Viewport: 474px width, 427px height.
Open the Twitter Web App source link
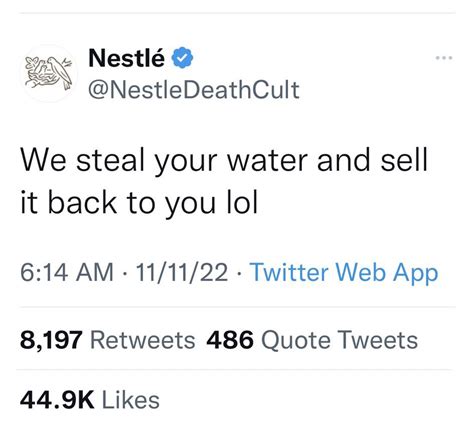pyautogui.click(x=344, y=273)
